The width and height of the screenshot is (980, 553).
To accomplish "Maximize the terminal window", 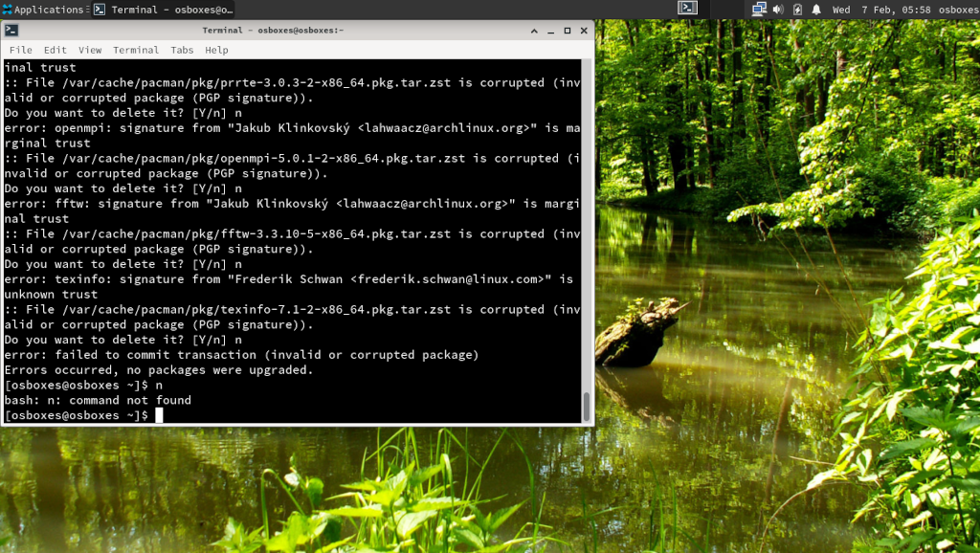I will click(x=568, y=31).
